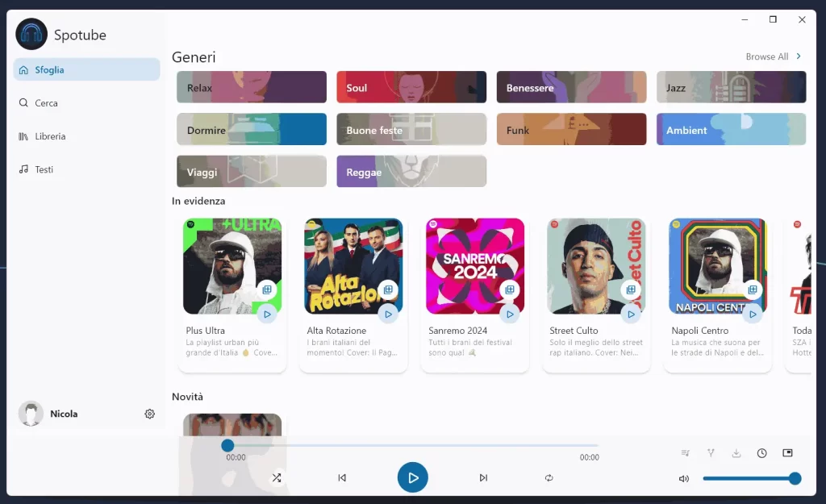Download the current track

click(x=736, y=453)
